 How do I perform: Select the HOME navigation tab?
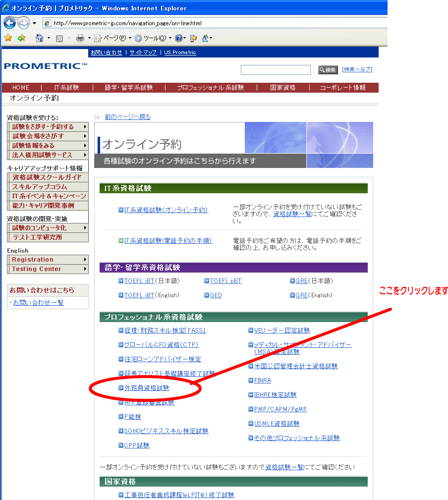[21, 88]
